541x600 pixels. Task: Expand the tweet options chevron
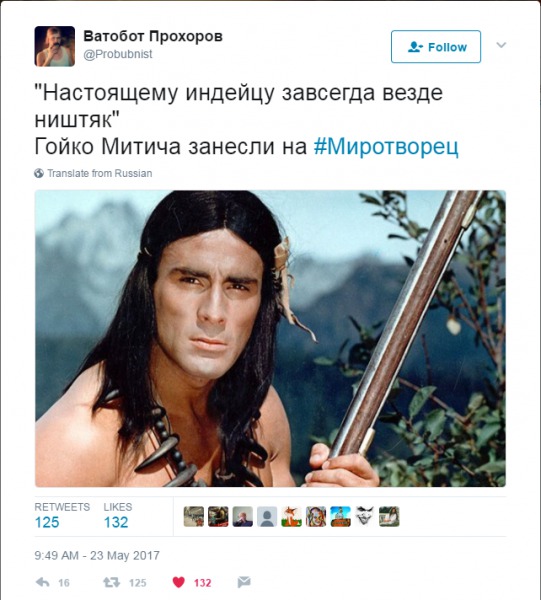[501, 45]
